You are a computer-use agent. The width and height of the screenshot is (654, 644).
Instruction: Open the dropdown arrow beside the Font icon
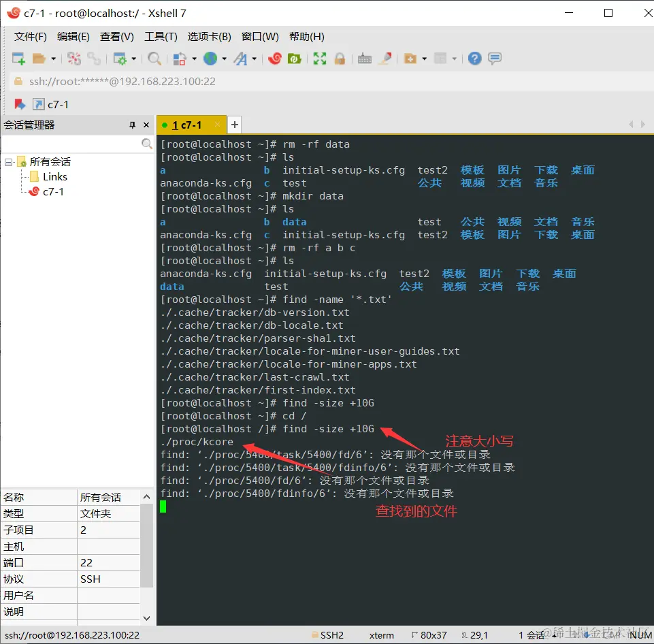254,59
